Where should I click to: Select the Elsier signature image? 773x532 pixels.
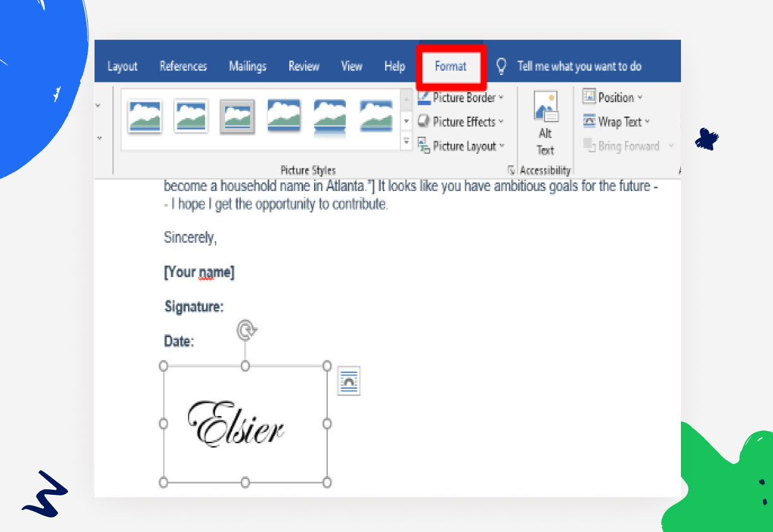click(245, 424)
